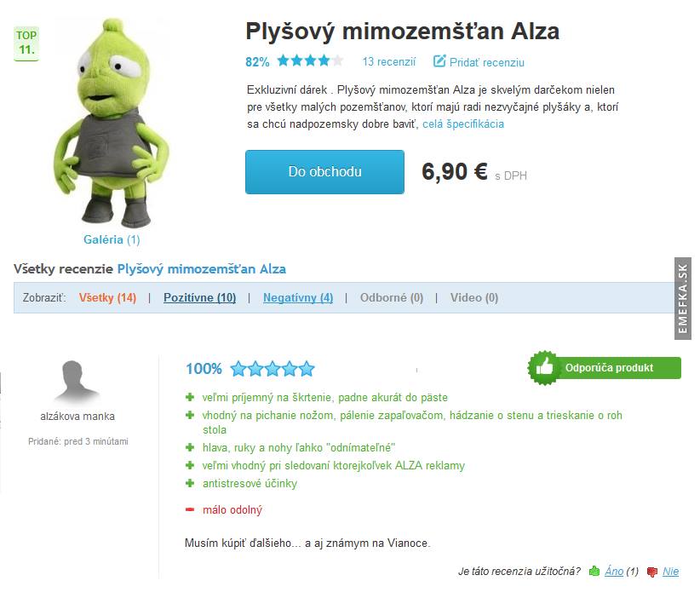Click the TOP 11. ranking badge
The image size is (700, 598).
pos(26,43)
